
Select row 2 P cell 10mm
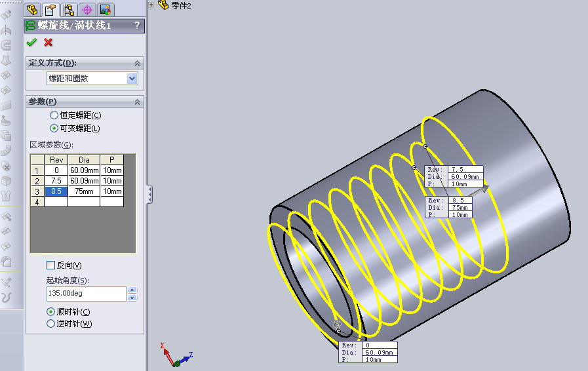point(111,180)
